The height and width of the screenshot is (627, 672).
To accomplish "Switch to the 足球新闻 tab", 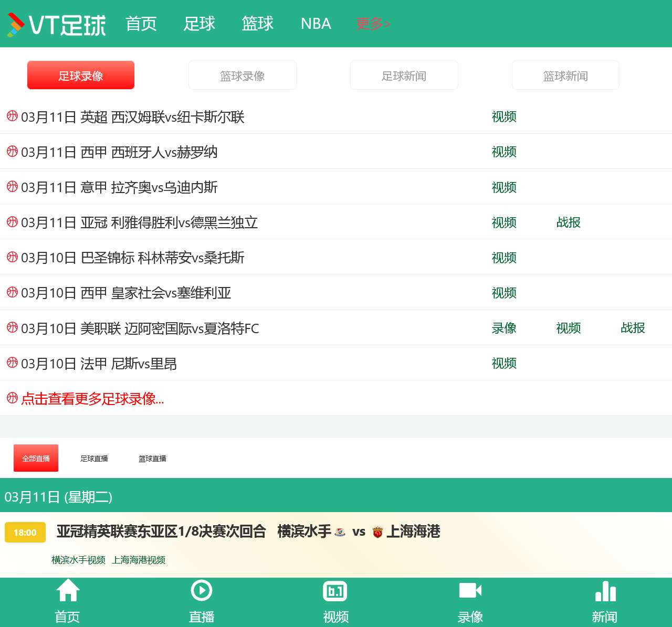I will coord(404,75).
